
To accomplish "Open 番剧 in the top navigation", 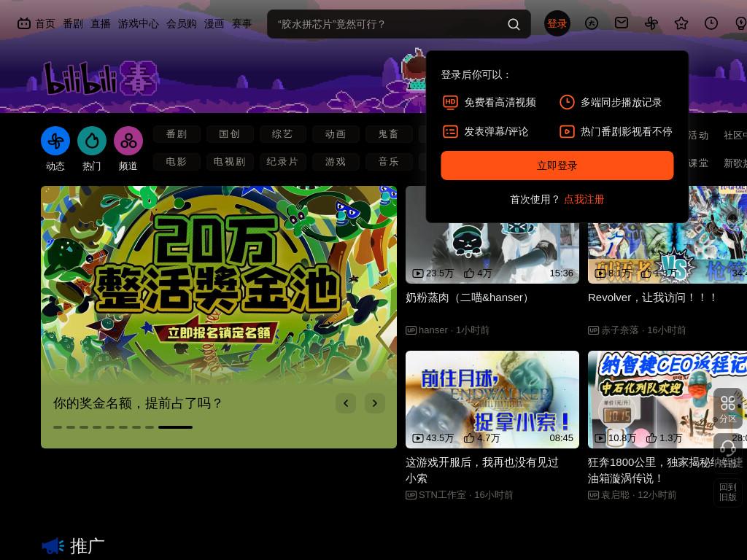I will 73,24.
